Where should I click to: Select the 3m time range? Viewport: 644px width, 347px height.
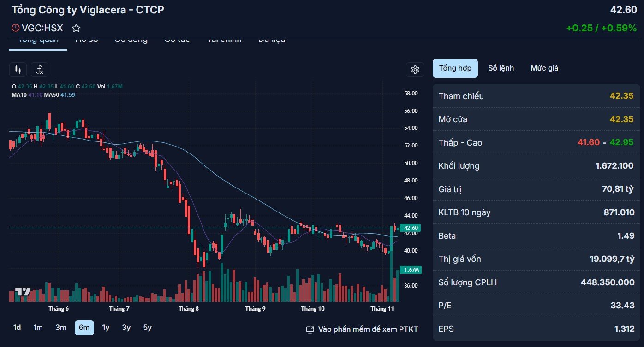tap(61, 328)
